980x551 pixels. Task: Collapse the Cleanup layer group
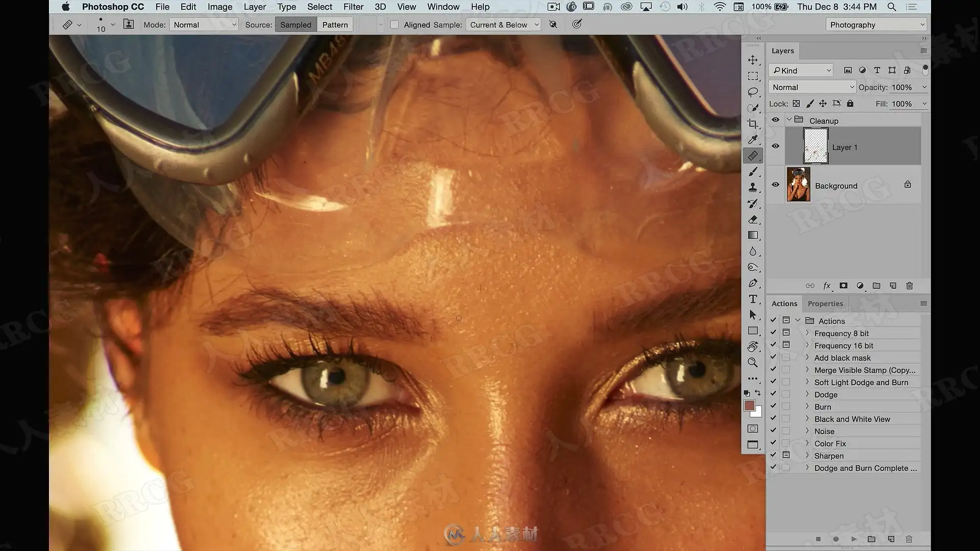[x=789, y=119]
